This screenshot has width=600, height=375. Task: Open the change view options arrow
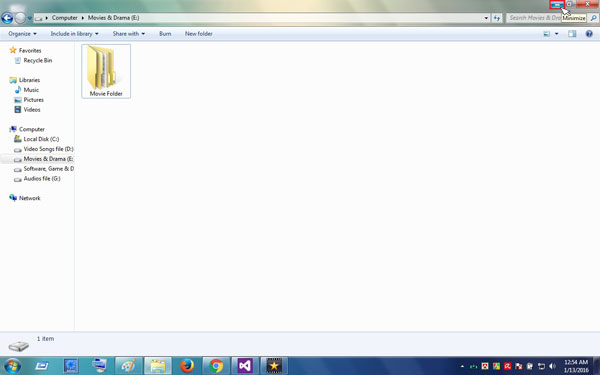(x=556, y=34)
